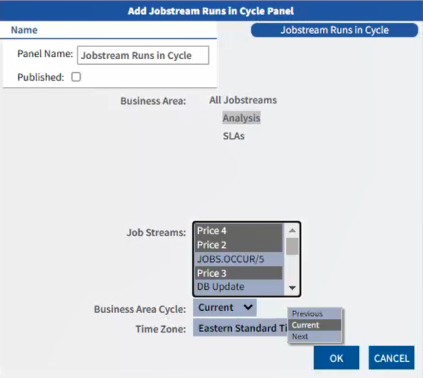Image resolution: width=423 pixels, height=378 pixels.
Task: Choose All Jobstreams business area
Action: (x=243, y=100)
